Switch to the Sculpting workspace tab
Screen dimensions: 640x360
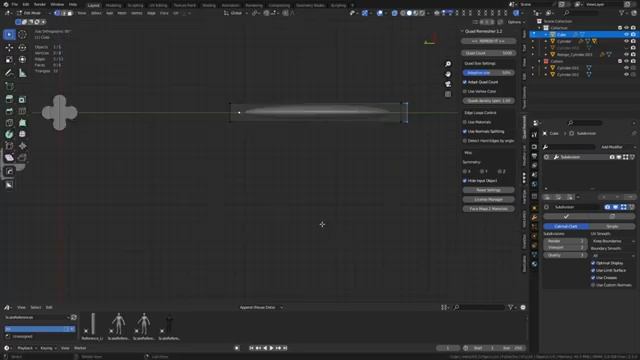(x=135, y=5)
